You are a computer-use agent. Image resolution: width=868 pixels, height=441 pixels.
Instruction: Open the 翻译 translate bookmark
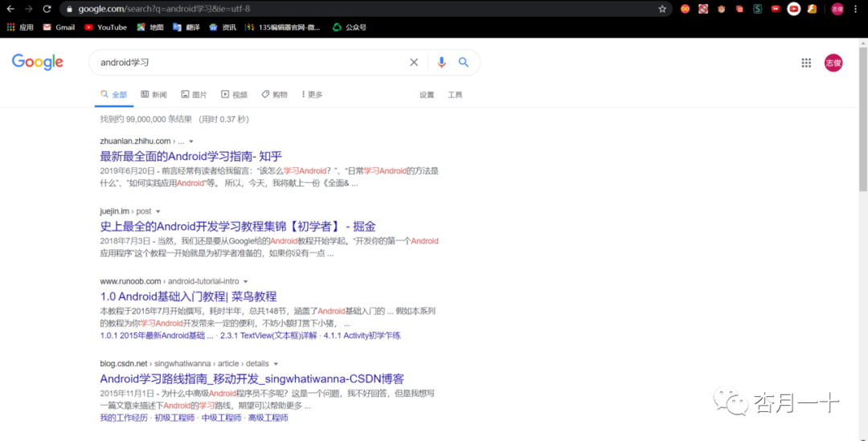tap(186, 27)
